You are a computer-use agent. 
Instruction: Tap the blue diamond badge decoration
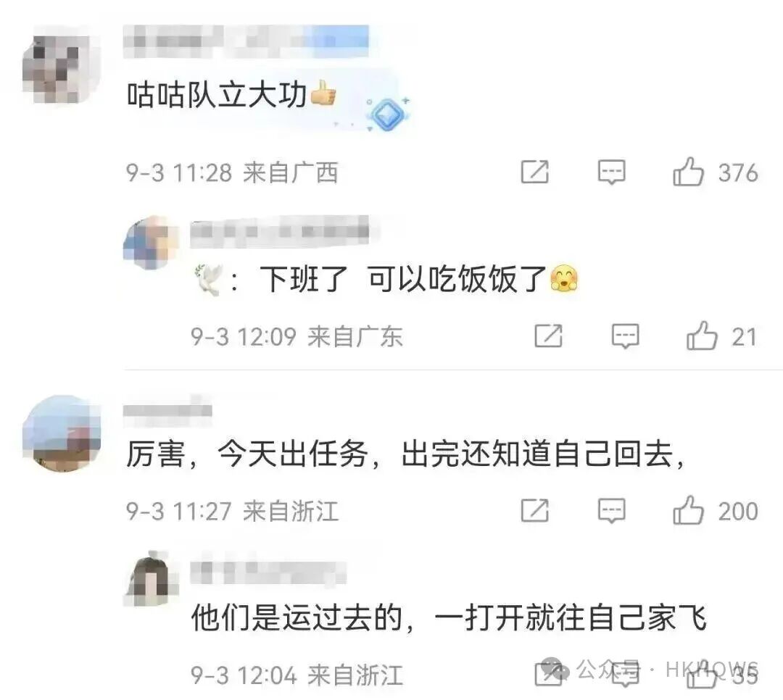pyautogui.click(x=387, y=114)
